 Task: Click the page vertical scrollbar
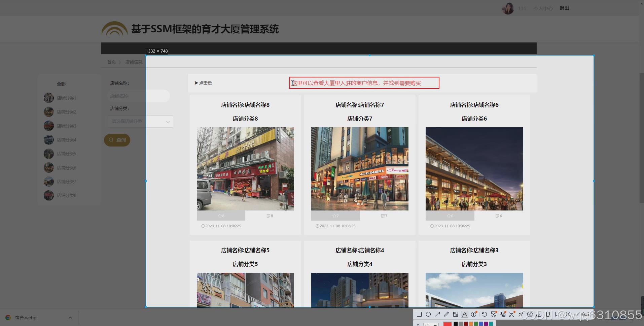coord(642,138)
